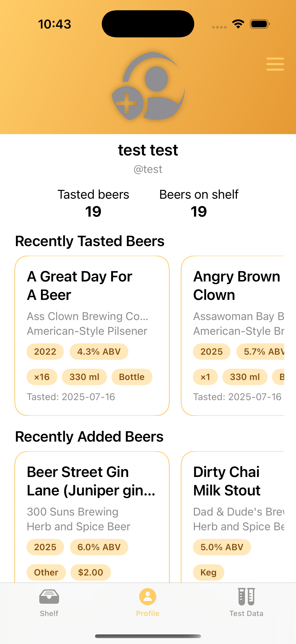296x644 pixels.
Task: Switch to the Profile tab
Action: point(148,602)
